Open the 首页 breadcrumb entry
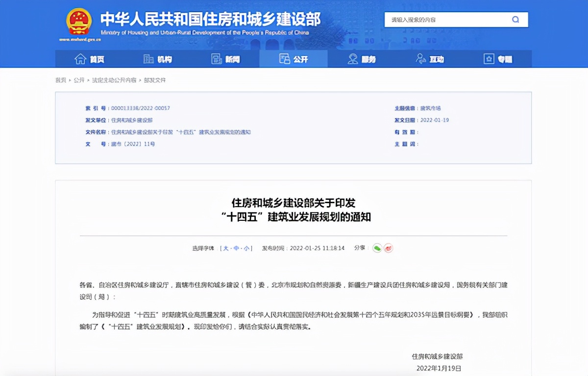 point(60,80)
